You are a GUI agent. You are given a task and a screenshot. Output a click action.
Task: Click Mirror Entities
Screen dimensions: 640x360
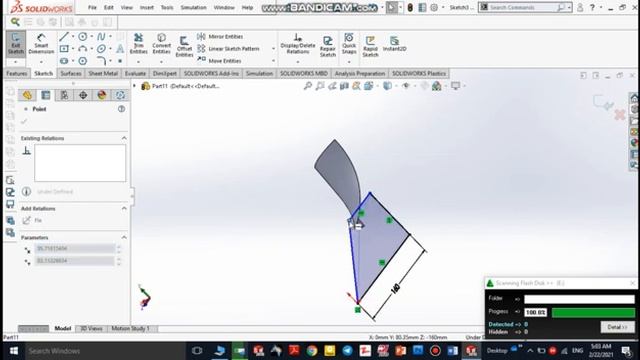220,37
